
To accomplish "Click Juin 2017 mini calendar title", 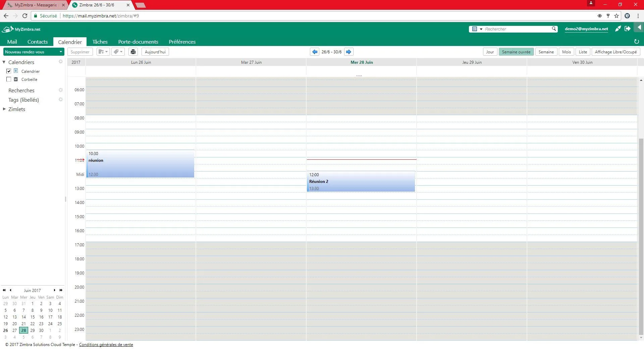I will 32,290.
